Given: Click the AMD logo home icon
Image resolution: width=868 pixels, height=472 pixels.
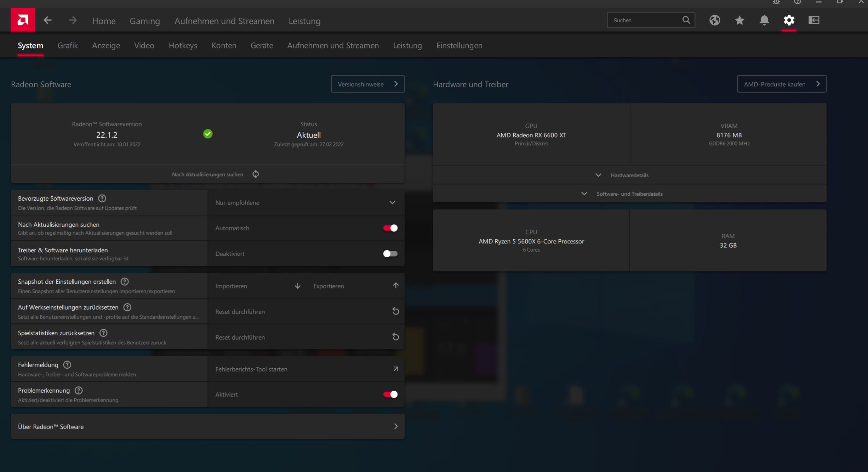Looking at the screenshot, I should (x=23, y=20).
